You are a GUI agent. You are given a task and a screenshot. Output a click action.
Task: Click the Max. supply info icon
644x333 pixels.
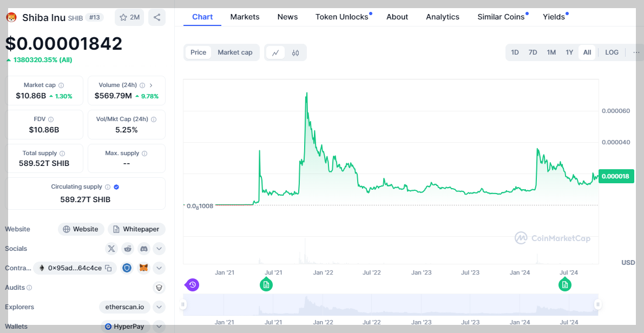tap(144, 154)
